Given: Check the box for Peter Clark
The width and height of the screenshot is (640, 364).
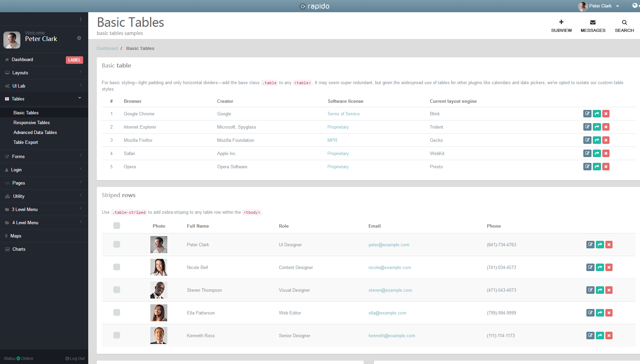Looking at the screenshot, I should [117, 244].
